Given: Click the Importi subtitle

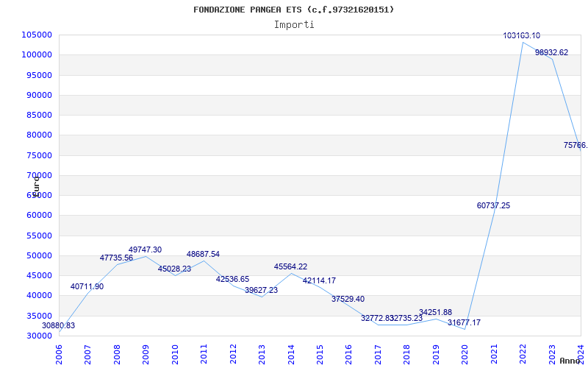Looking at the screenshot, I should click(x=294, y=25).
